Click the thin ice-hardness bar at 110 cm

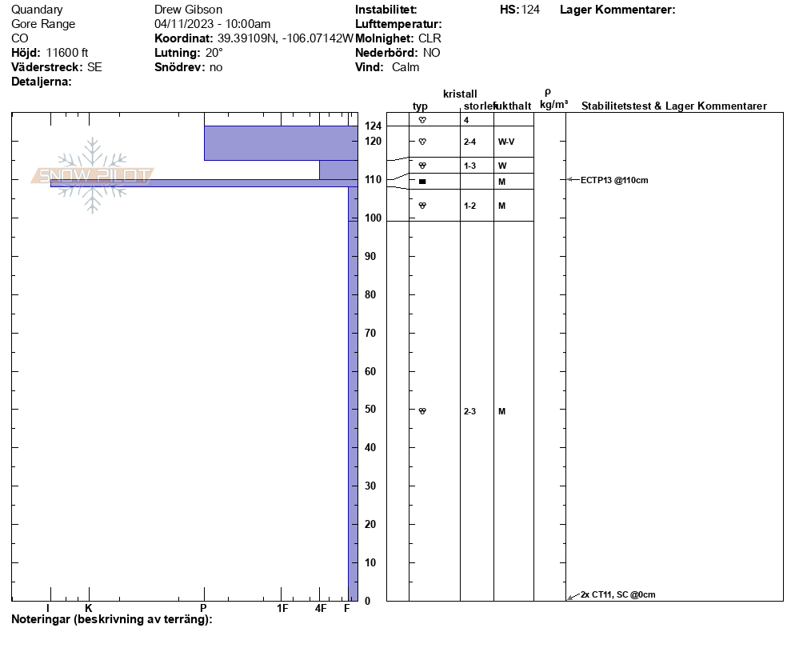coord(204,183)
